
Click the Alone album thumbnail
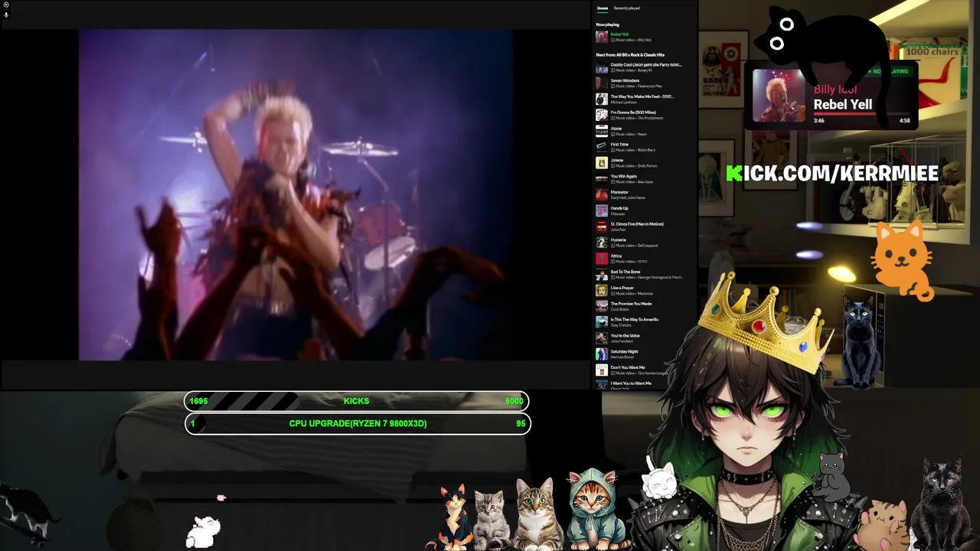click(x=602, y=131)
